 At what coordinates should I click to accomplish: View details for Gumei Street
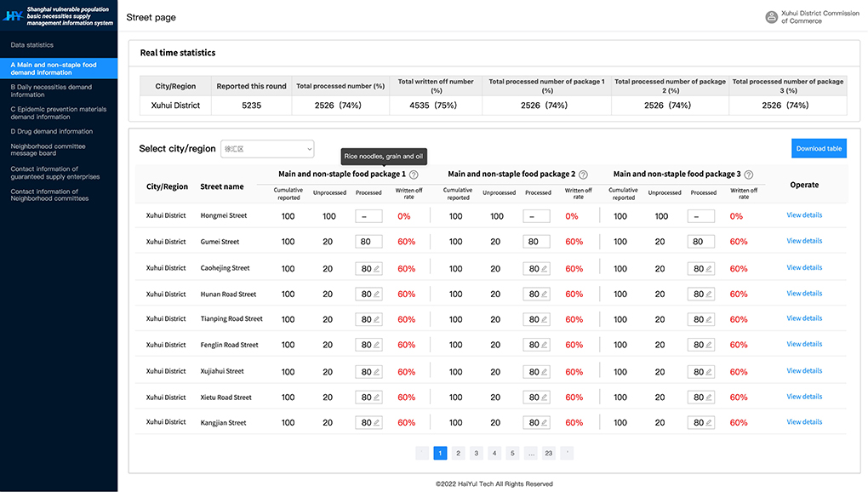pyautogui.click(x=804, y=241)
